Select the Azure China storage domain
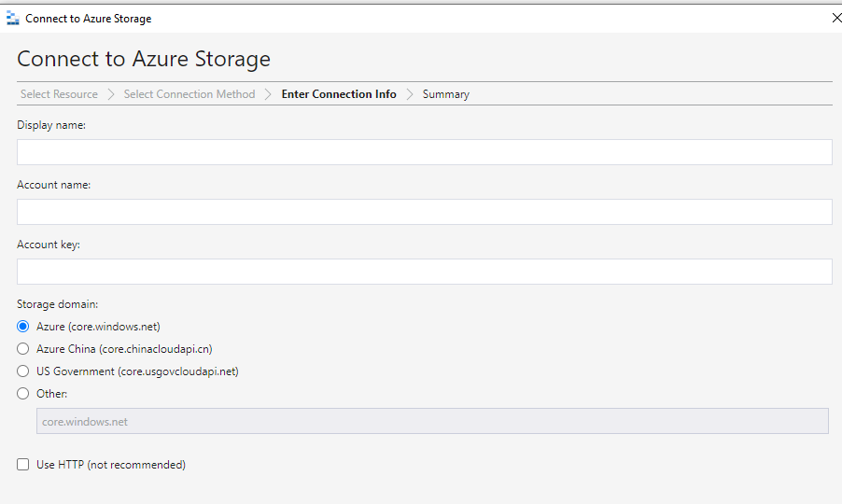Viewport: 842px width, 504px height. pyautogui.click(x=22, y=349)
